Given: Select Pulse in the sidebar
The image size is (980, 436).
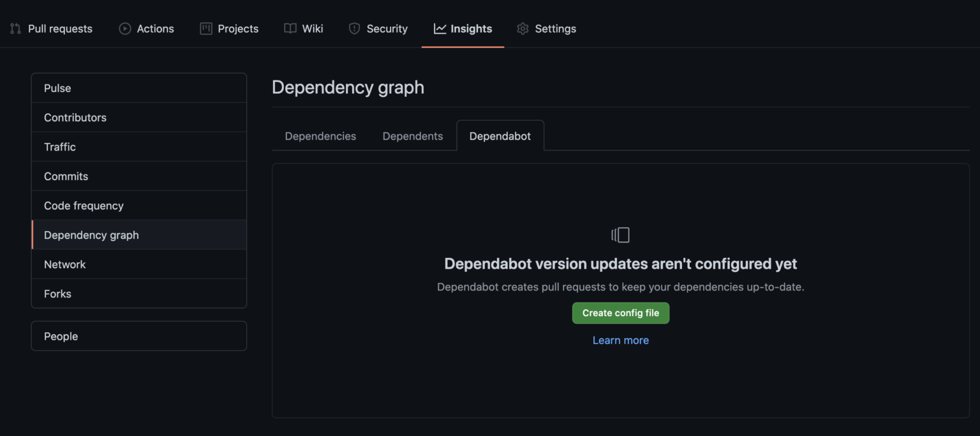Looking at the screenshot, I should click(57, 87).
